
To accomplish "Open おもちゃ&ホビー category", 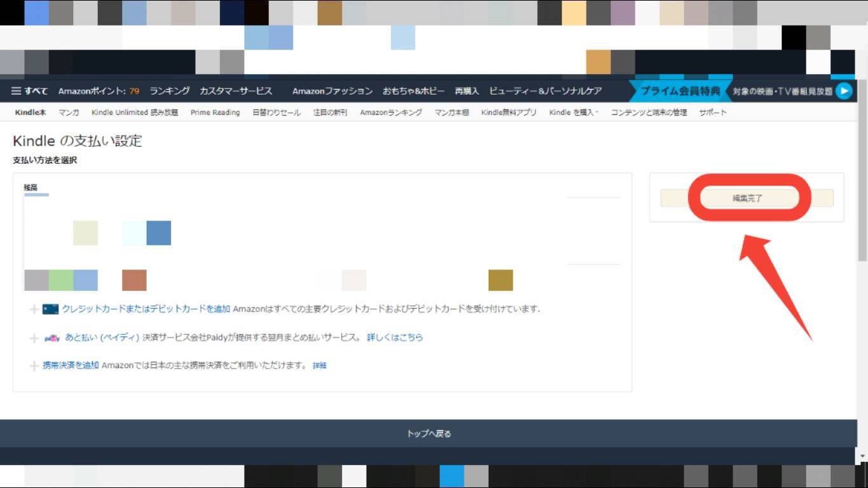I will tap(414, 91).
